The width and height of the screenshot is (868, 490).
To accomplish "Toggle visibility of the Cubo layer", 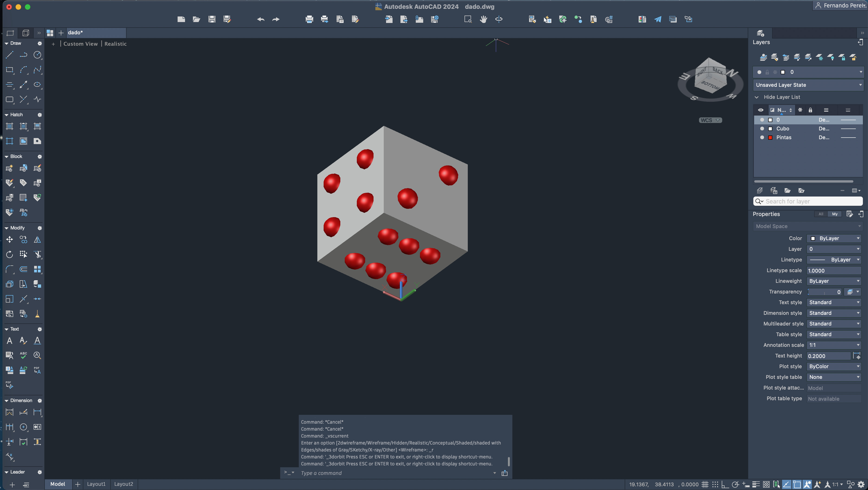I will coord(762,129).
